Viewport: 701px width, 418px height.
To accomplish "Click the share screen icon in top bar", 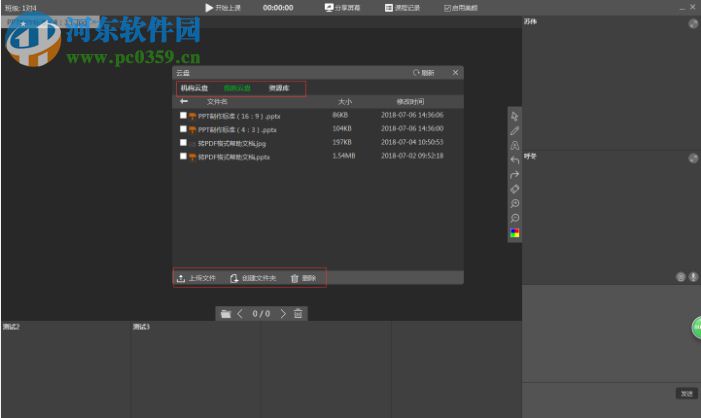I will [x=329, y=8].
